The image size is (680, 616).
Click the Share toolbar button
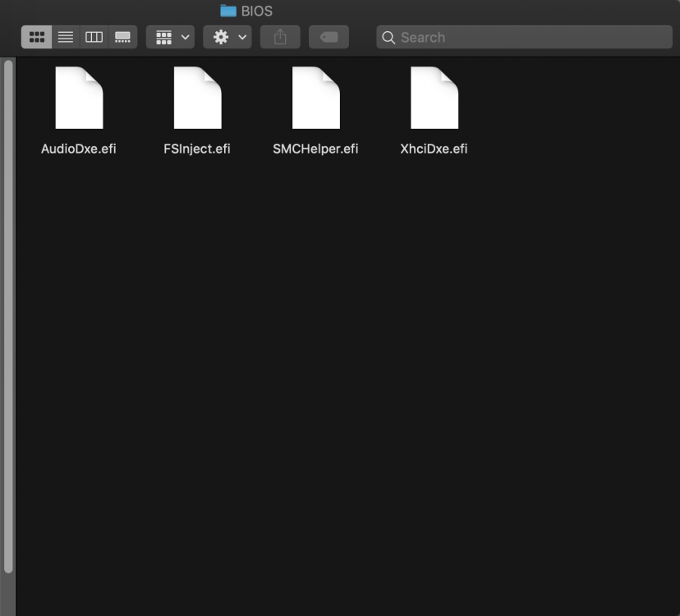(x=280, y=37)
